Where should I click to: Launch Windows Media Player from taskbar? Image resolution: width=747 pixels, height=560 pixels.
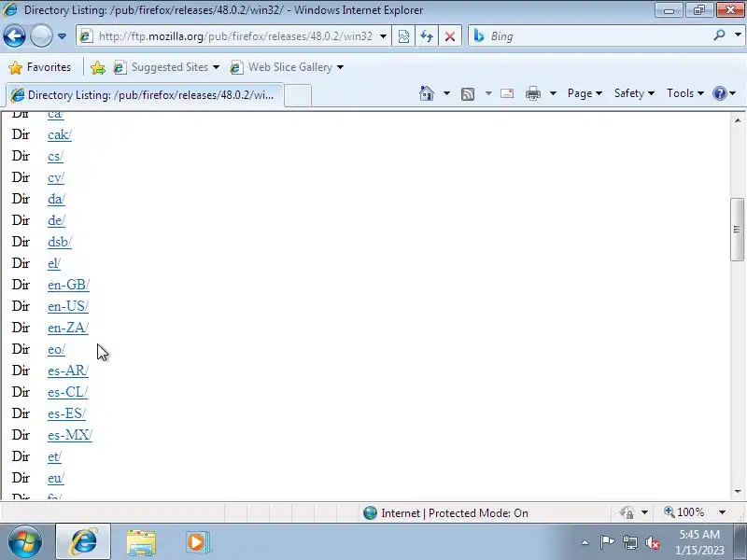tap(197, 542)
